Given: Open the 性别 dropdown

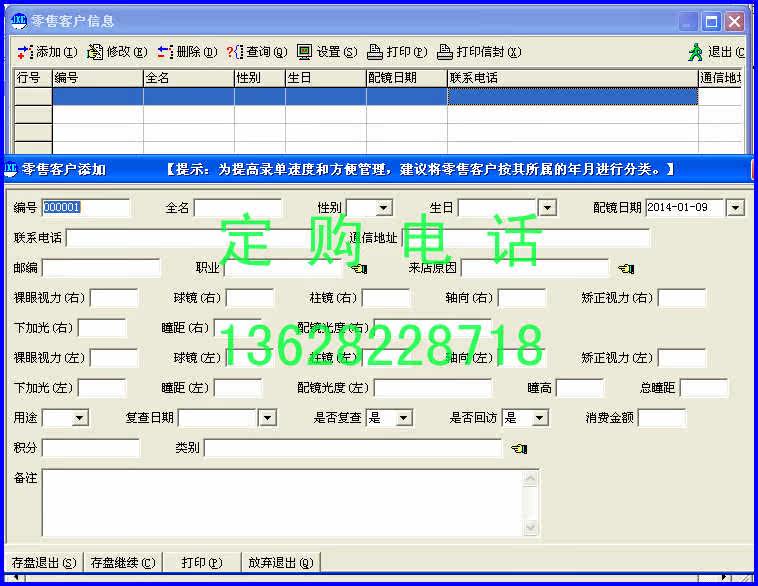Looking at the screenshot, I should (383, 208).
